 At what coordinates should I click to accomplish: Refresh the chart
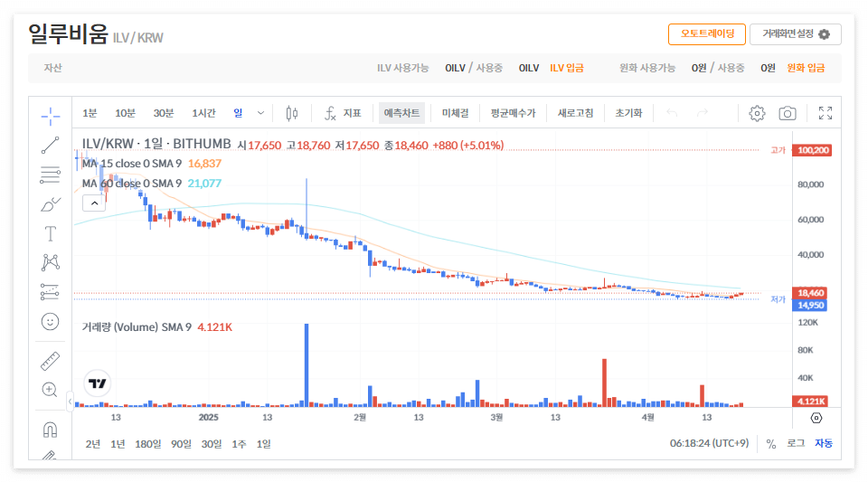coord(575,113)
